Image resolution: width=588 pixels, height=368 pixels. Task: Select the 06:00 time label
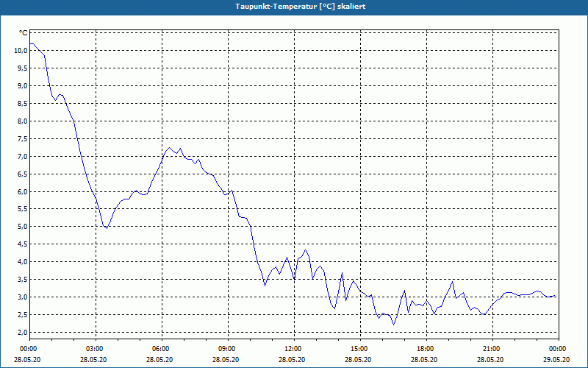(162, 349)
